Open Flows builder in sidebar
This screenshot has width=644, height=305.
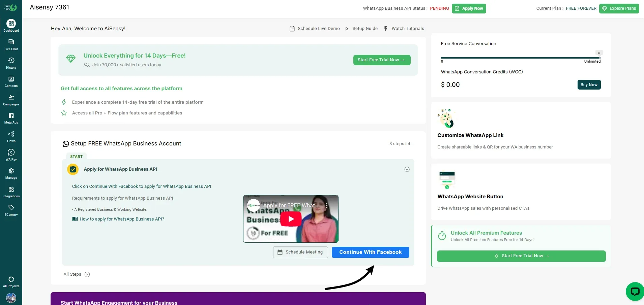click(x=11, y=137)
